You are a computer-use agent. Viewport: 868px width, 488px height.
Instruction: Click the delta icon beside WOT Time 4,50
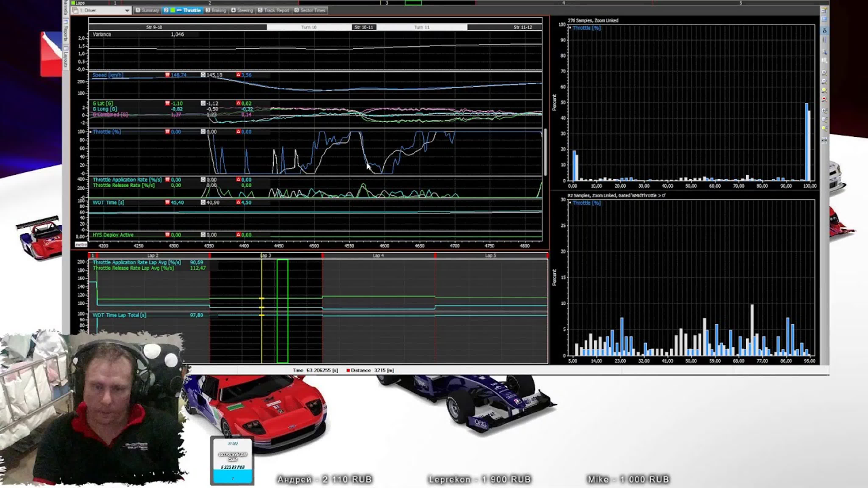(x=238, y=202)
